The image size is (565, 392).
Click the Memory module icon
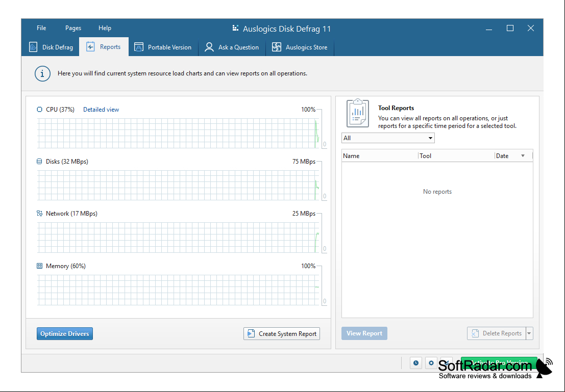pyautogui.click(x=39, y=266)
